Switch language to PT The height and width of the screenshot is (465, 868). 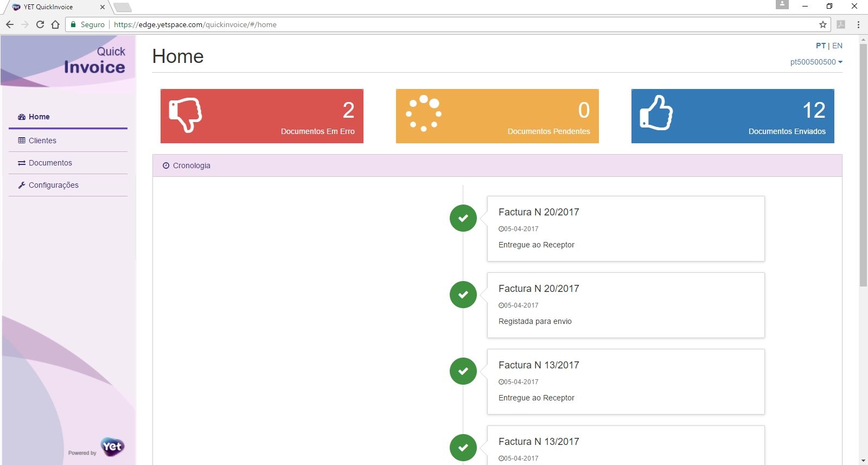click(x=820, y=46)
